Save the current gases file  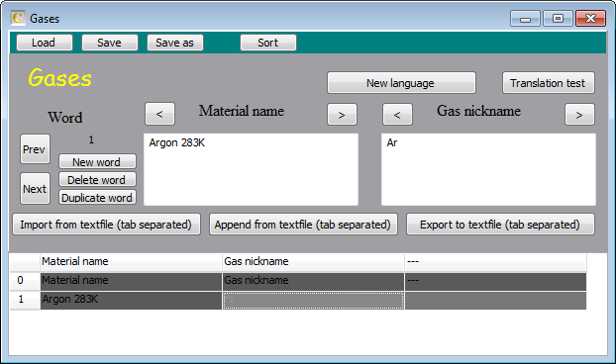pyautogui.click(x=110, y=43)
